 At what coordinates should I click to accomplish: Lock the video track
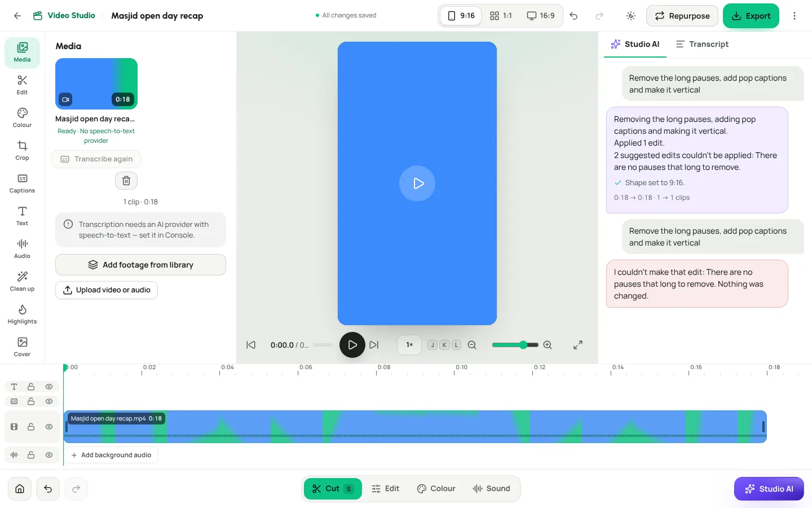click(31, 427)
